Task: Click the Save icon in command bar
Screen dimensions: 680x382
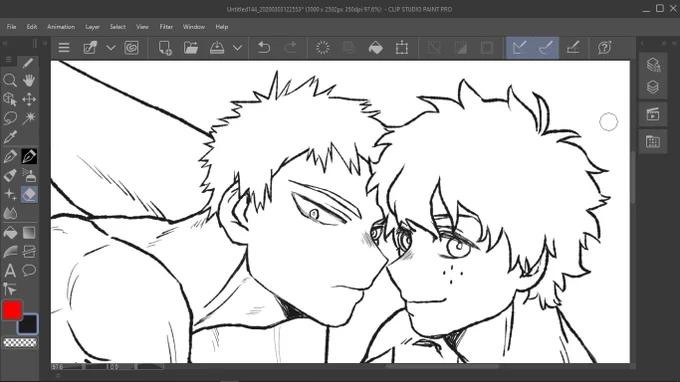Action: point(217,48)
